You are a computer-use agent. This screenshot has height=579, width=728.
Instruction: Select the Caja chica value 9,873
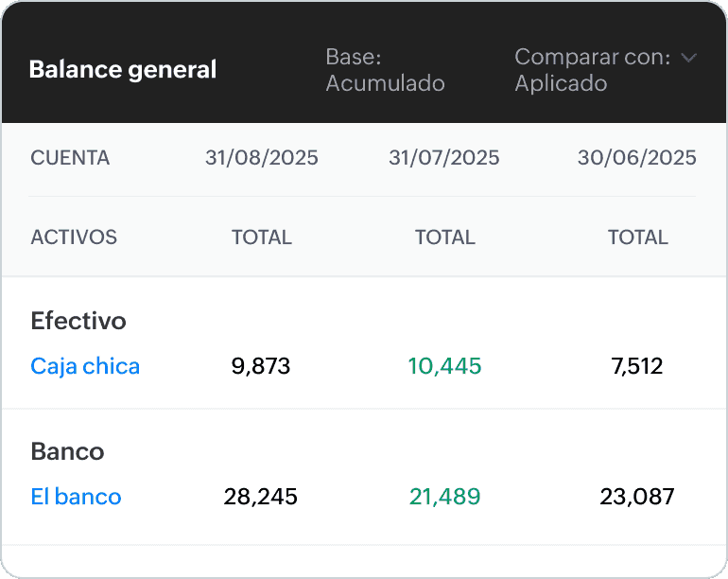click(x=261, y=366)
